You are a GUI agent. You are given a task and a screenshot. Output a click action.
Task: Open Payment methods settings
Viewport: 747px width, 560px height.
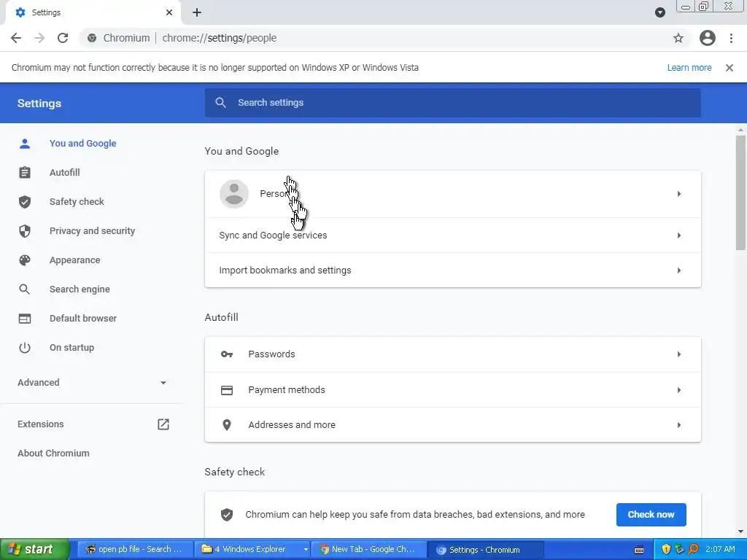(452, 390)
